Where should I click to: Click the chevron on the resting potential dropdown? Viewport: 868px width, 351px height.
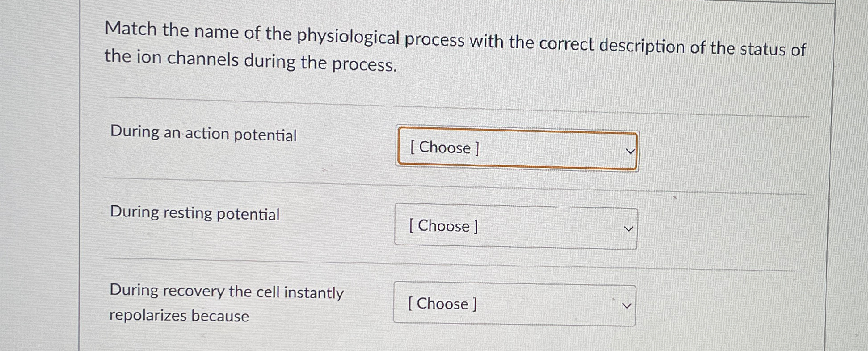628,228
